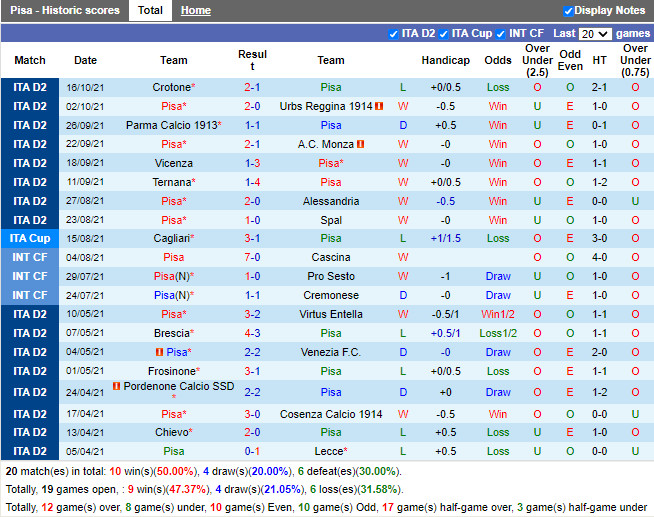Open the Last games count dropdown
654x517 pixels.
click(595, 34)
